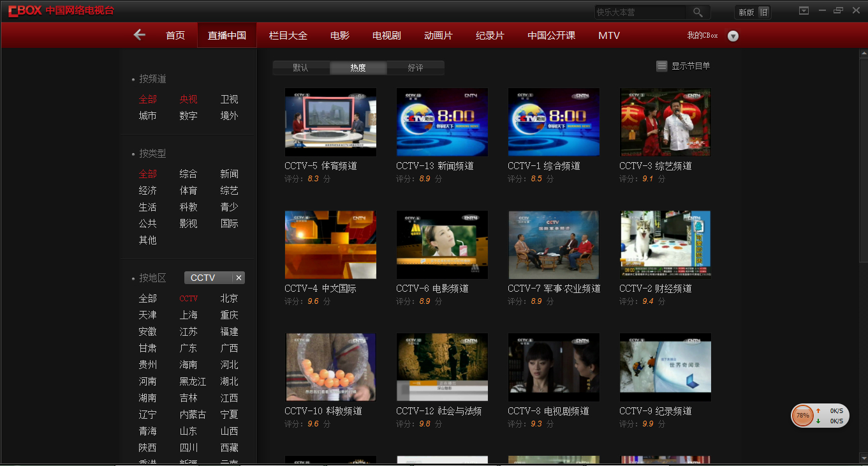Open the CCTV-13 新闻频道 thumbnail
Screen dimensions: 868x466
[442, 122]
